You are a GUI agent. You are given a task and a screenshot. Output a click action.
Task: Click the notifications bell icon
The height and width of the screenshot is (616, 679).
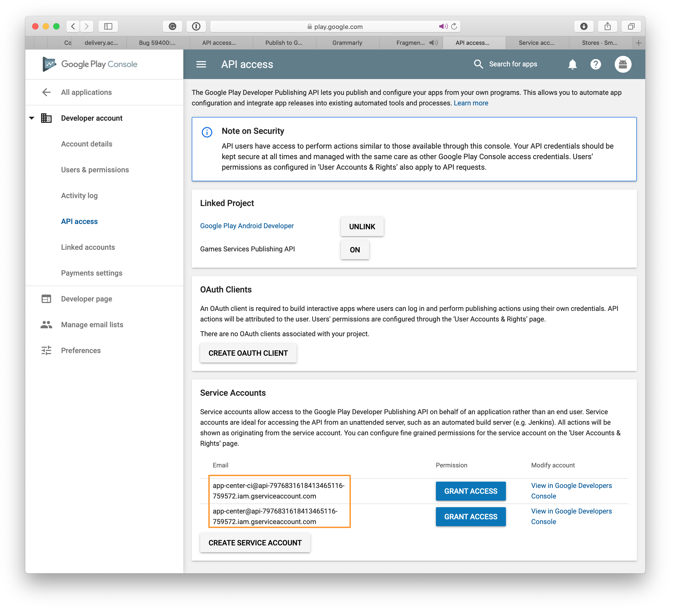coord(572,64)
